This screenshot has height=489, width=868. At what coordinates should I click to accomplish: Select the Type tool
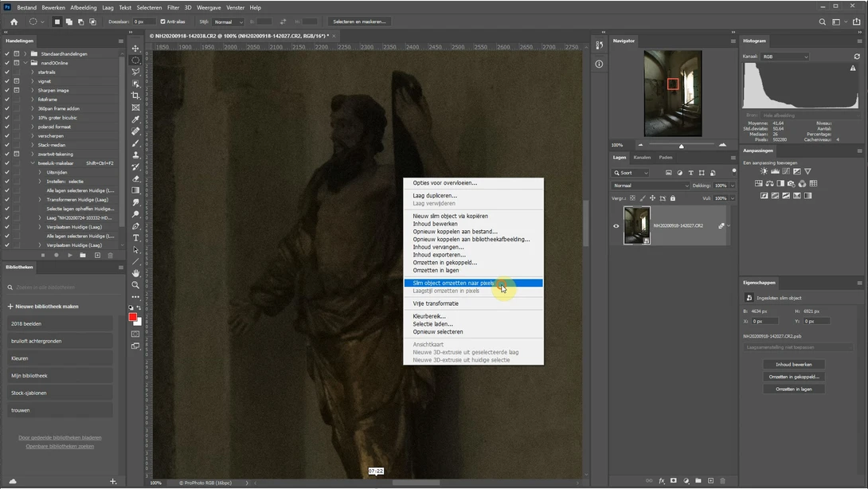pyautogui.click(x=135, y=237)
